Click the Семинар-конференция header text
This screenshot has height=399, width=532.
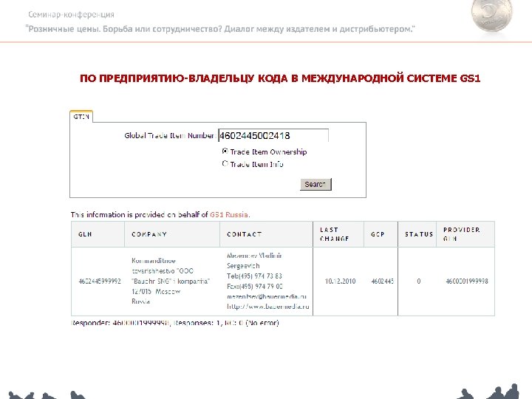(71, 15)
